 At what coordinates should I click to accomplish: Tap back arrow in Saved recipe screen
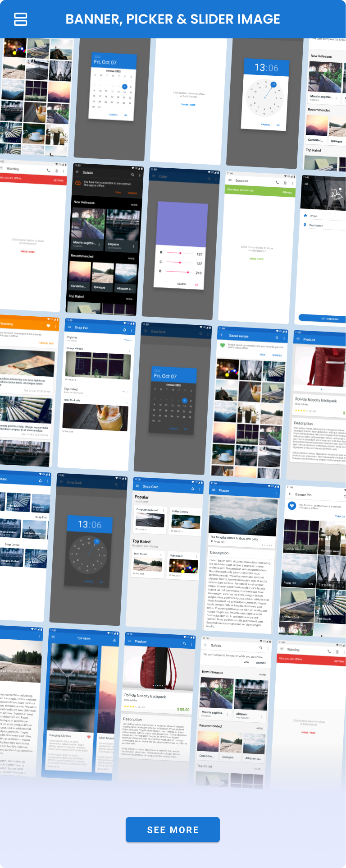tap(222, 335)
